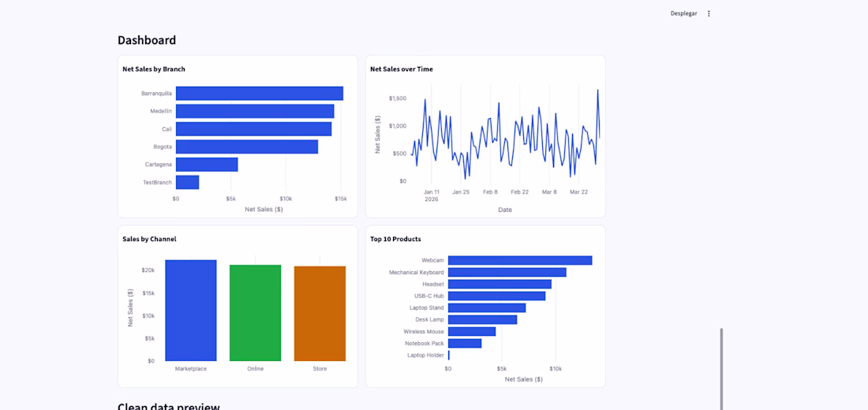Select the Bogota bar
This screenshot has width=868, height=410.
(x=247, y=147)
